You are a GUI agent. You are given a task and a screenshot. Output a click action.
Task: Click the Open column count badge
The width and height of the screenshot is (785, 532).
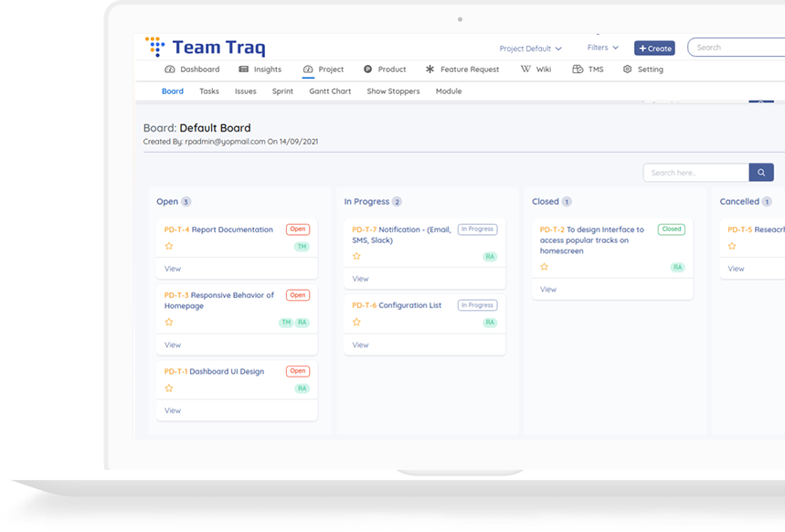pos(186,202)
